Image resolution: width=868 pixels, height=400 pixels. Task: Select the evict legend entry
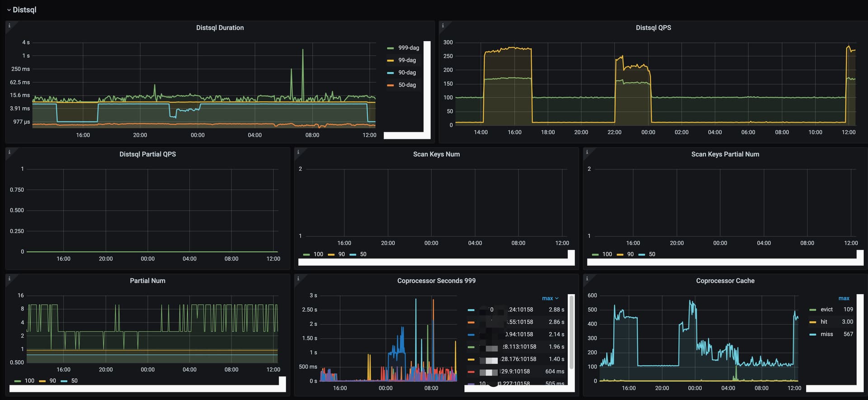[x=826, y=310]
